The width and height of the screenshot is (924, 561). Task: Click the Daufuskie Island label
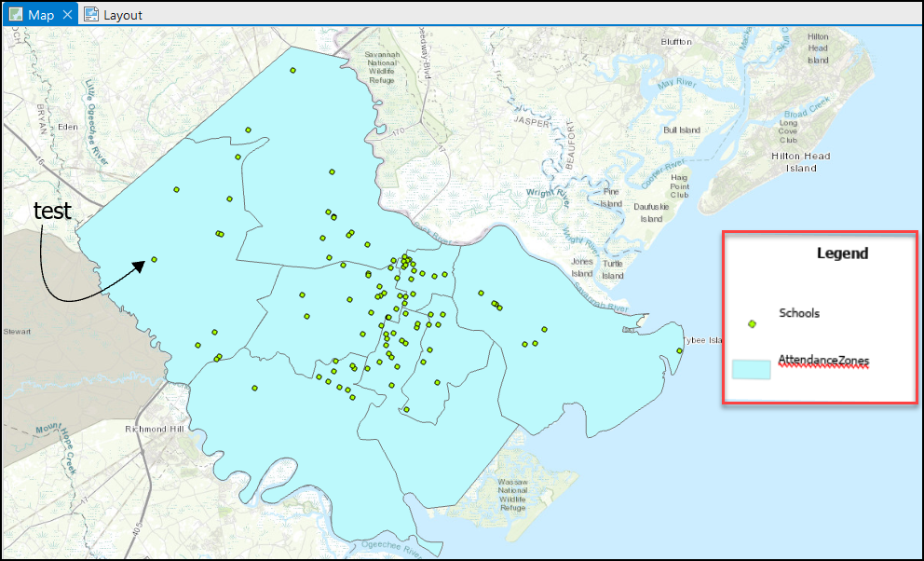click(651, 212)
